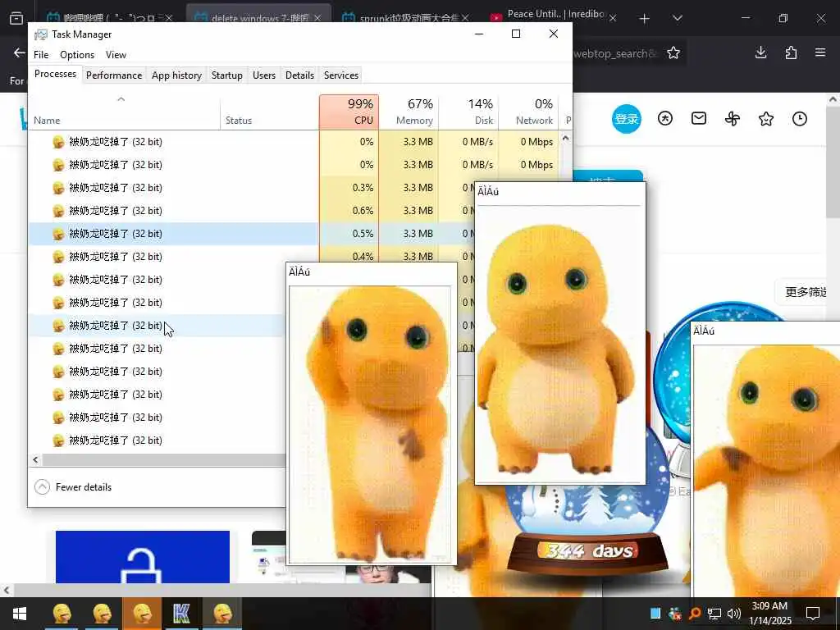Open the clock showing 3:09 AM
Viewport: 840px width, 630px height.
coord(769,614)
